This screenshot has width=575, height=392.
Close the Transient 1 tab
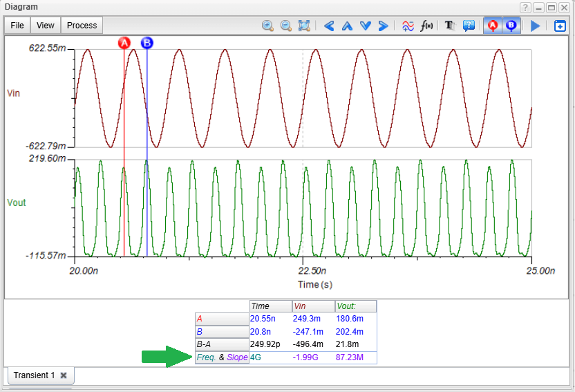coord(63,375)
